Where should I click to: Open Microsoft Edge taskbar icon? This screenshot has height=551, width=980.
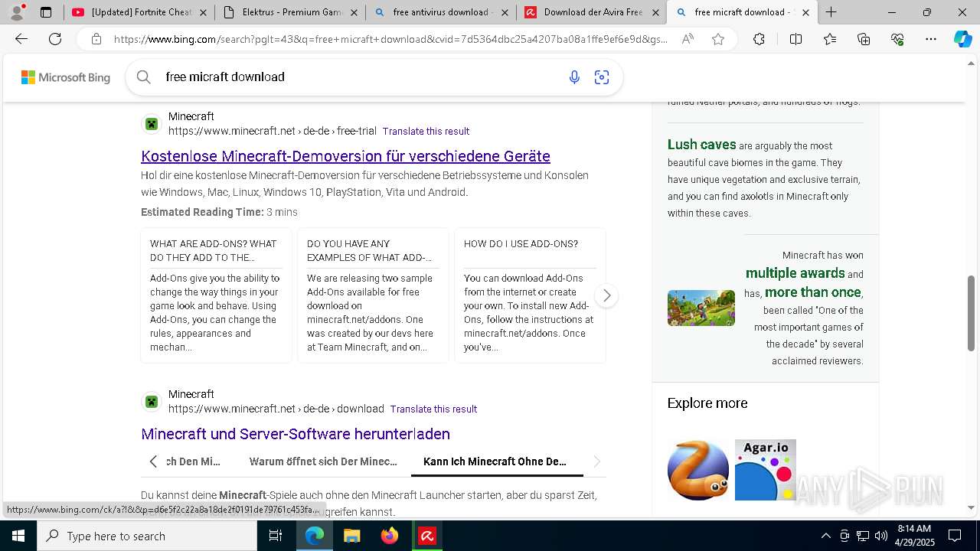pos(315,536)
